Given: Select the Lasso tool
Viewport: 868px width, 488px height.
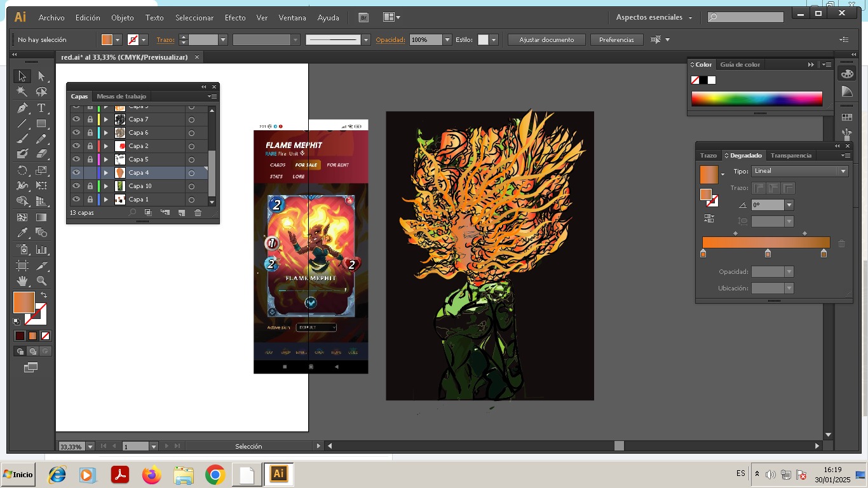Looking at the screenshot, I should tap(41, 91).
